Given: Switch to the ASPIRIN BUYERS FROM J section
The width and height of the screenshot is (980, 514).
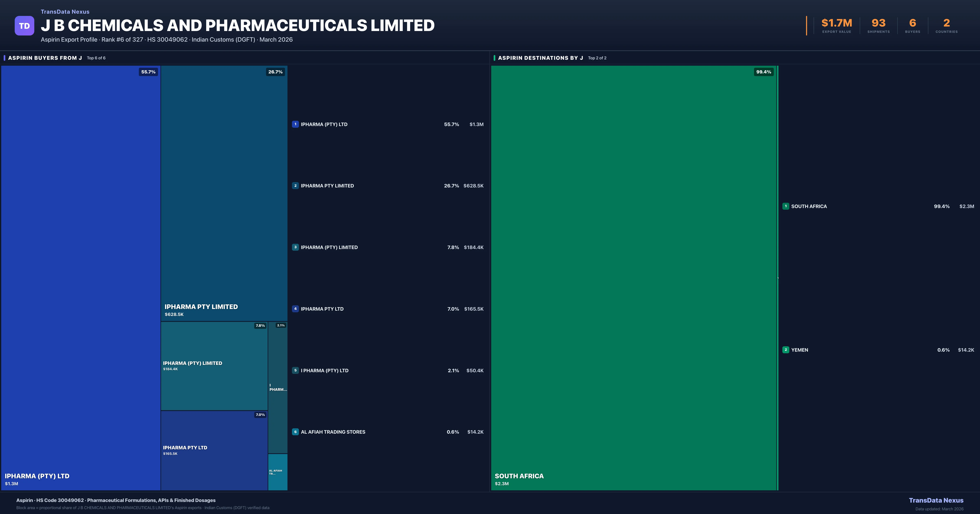Looking at the screenshot, I should [x=45, y=58].
